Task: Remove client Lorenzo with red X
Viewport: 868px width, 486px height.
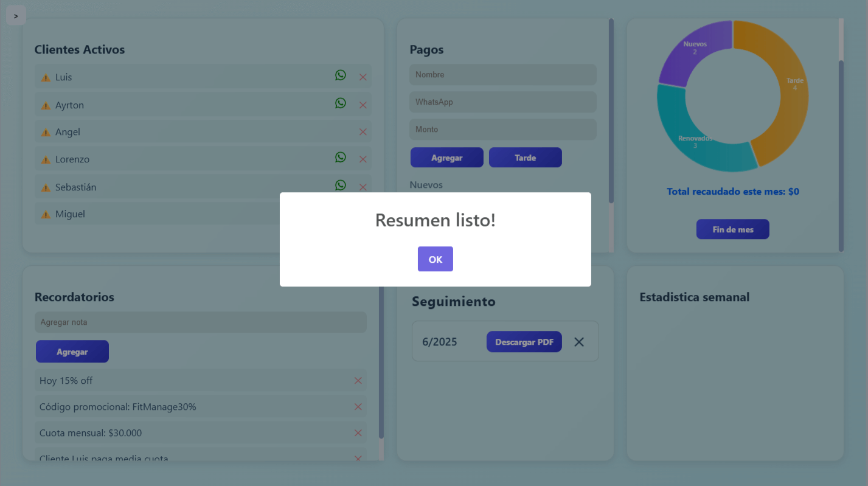Action: [x=363, y=159]
